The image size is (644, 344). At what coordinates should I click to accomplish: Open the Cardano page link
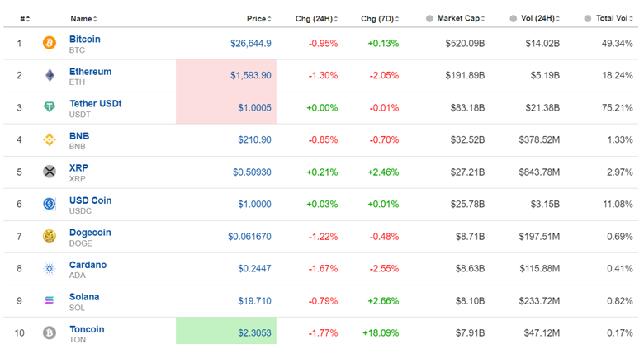tap(88, 265)
